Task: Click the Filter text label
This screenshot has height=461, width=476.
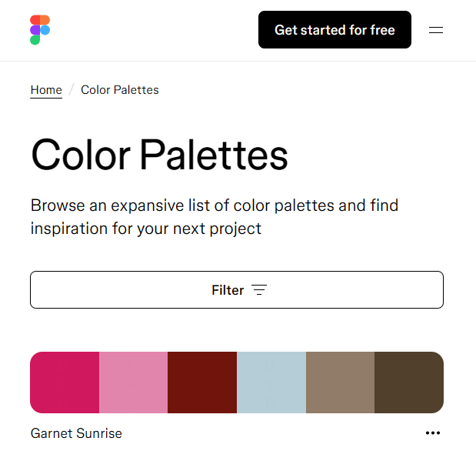Action: 228,290
